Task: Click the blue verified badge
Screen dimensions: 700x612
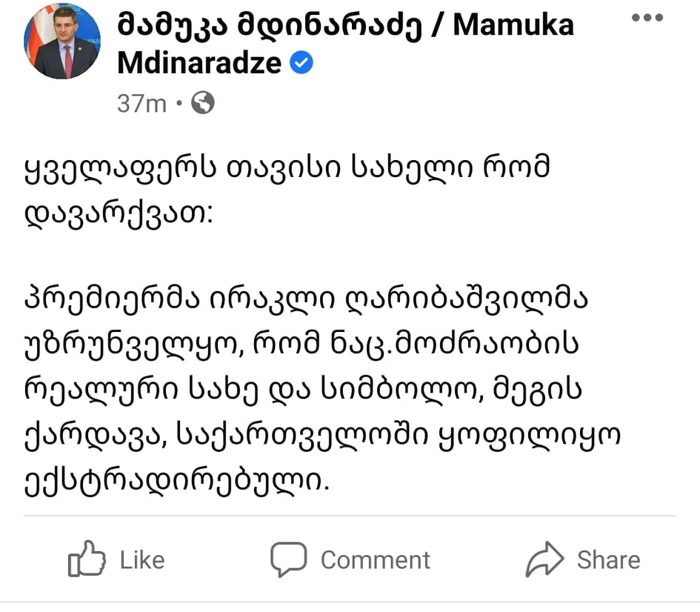Action: [301, 64]
